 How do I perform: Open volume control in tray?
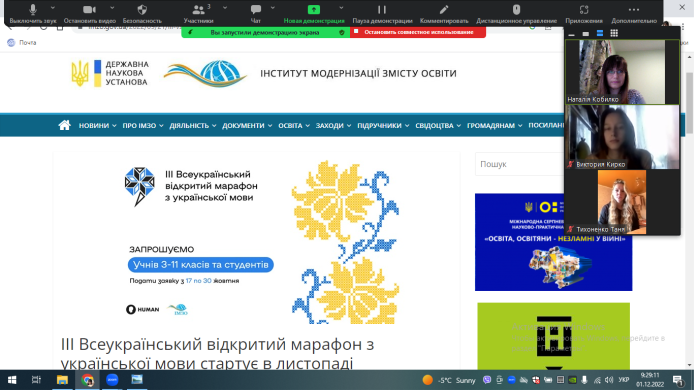(x=609, y=380)
